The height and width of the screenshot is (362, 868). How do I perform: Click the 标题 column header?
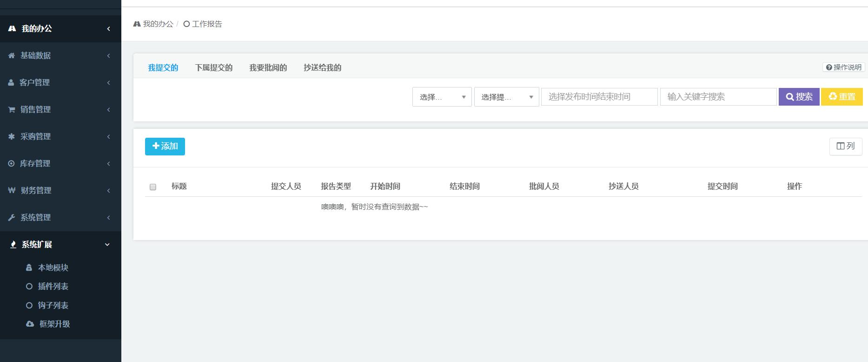[x=179, y=186]
